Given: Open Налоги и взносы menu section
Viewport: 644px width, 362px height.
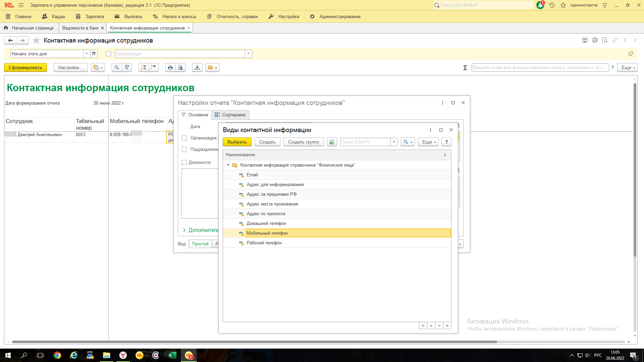Looking at the screenshot, I should coord(174,16).
